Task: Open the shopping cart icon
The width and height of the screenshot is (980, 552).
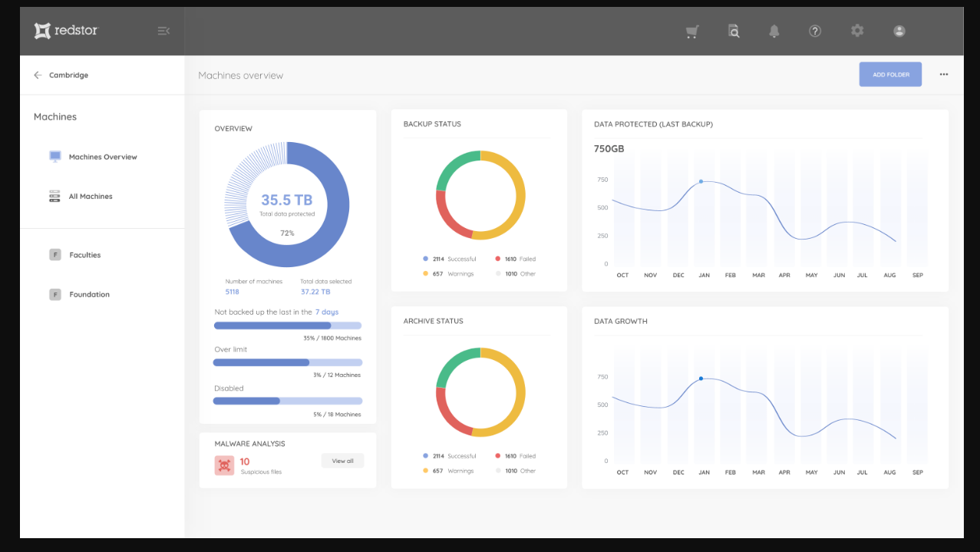Action: [x=691, y=31]
